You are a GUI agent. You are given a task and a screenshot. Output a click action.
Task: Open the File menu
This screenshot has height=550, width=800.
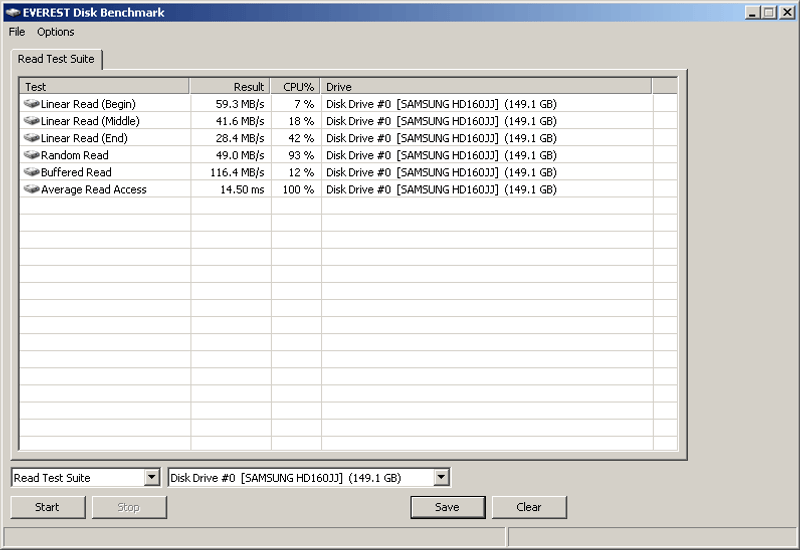(17, 32)
